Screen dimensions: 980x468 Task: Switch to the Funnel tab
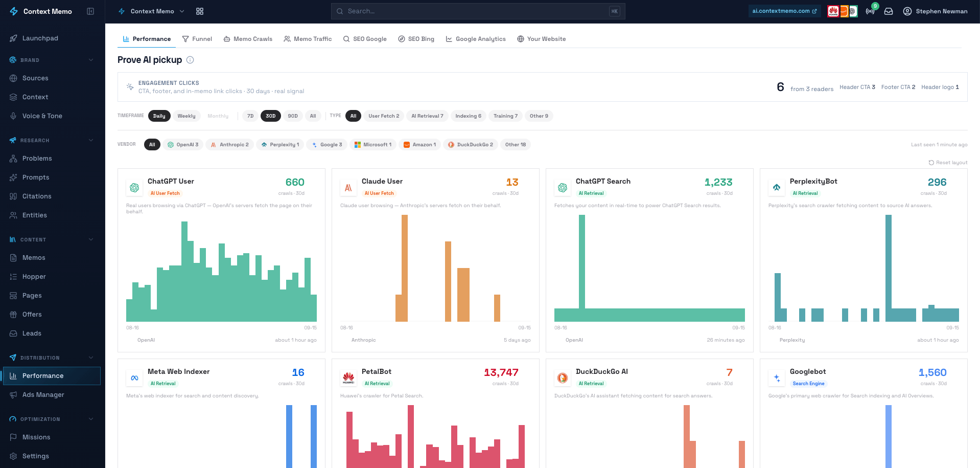[x=197, y=39]
